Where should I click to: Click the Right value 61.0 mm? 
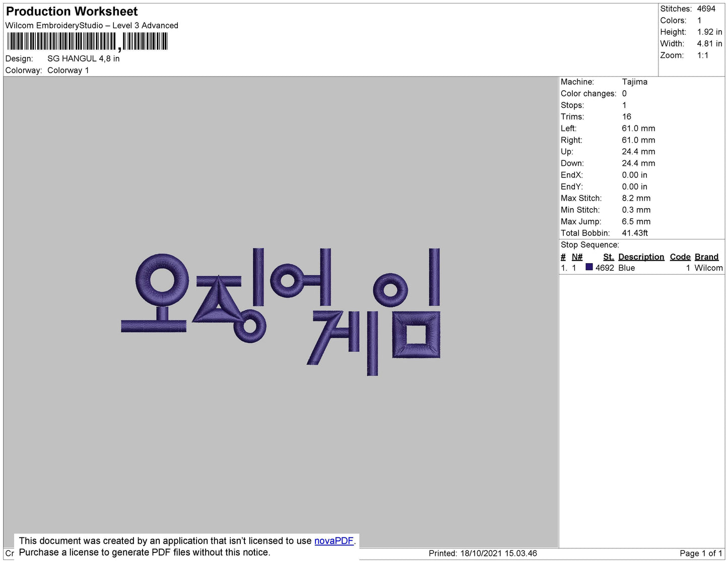[639, 140]
